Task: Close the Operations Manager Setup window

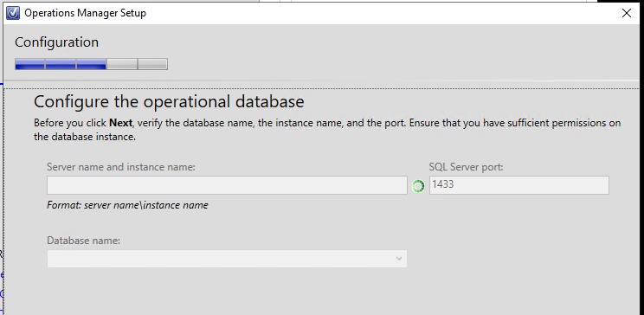Action: coord(627,13)
